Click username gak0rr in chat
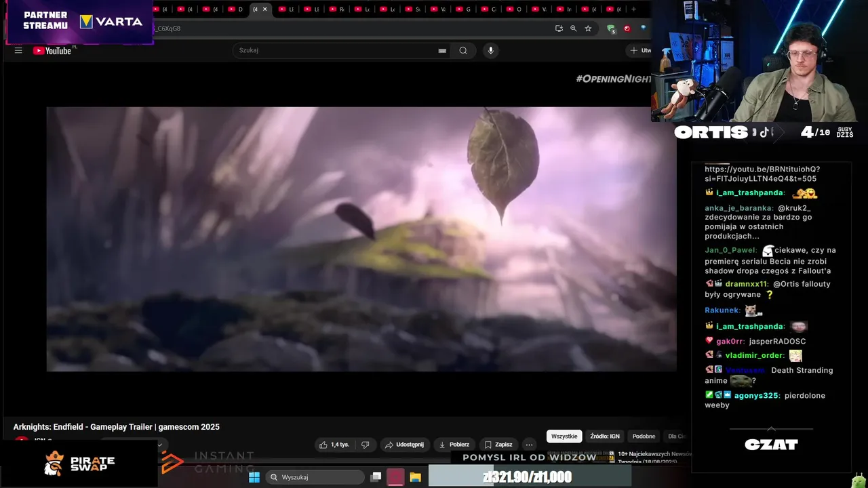Screen dimensions: 868x488 point(730,341)
